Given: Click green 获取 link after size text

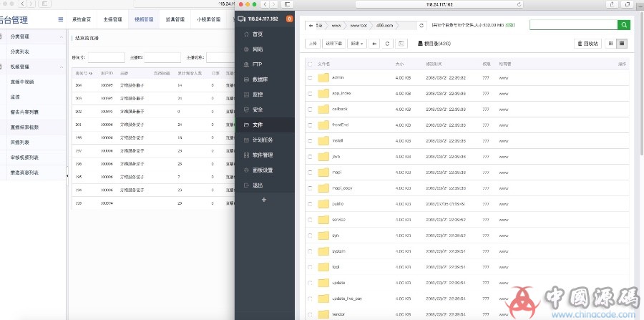Looking at the screenshot, I should point(510,25).
